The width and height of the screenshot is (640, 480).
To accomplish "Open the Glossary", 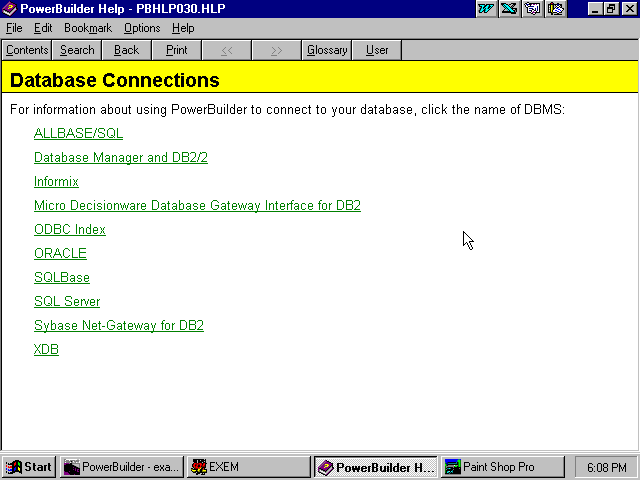I will pos(327,50).
